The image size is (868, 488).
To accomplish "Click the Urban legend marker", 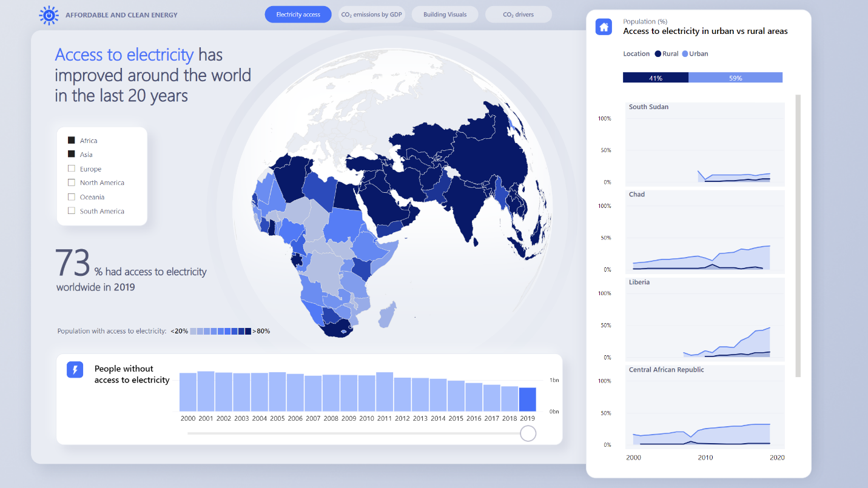I will click(x=685, y=54).
